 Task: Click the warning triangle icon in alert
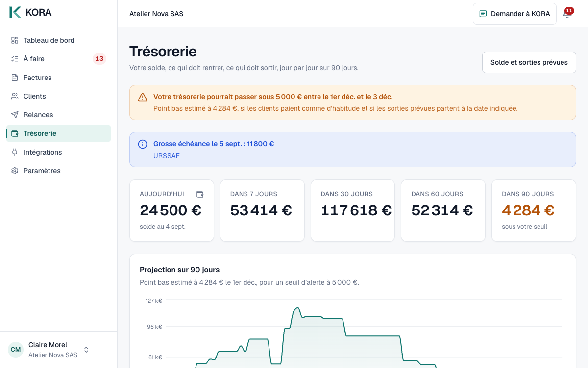click(143, 97)
